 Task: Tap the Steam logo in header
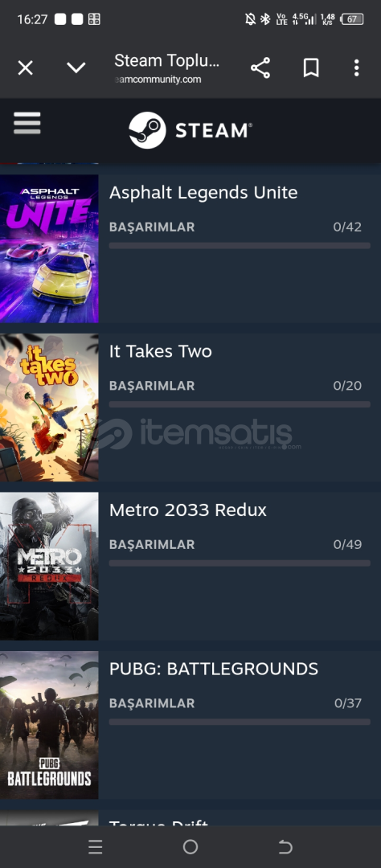190,130
